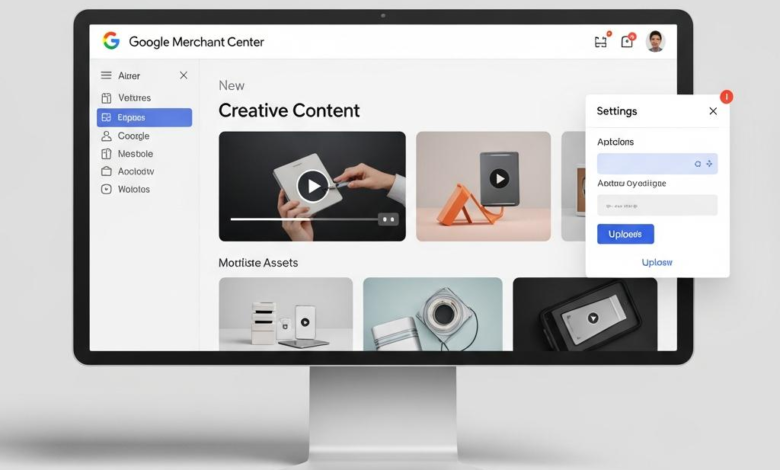Viewport: 780px width, 470px height.
Task: Click the Wolotos play icon in sidebar
Action: tap(106, 189)
